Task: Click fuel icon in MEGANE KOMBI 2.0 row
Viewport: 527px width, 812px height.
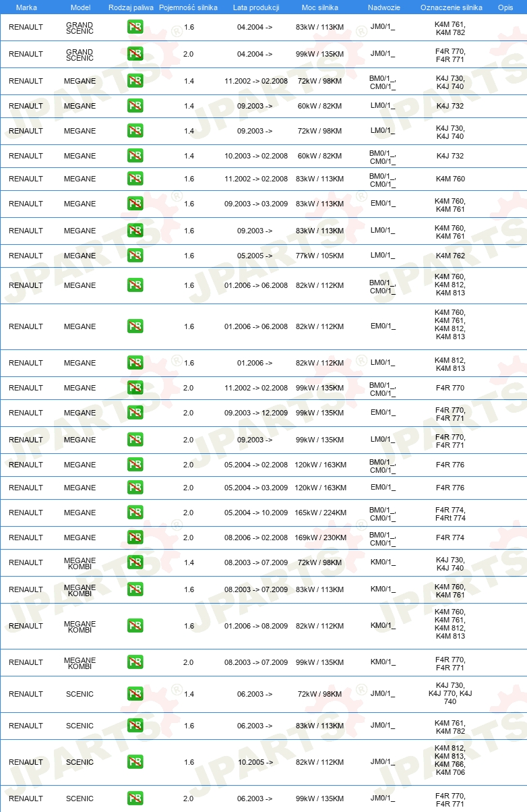Action: click(x=135, y=662)
